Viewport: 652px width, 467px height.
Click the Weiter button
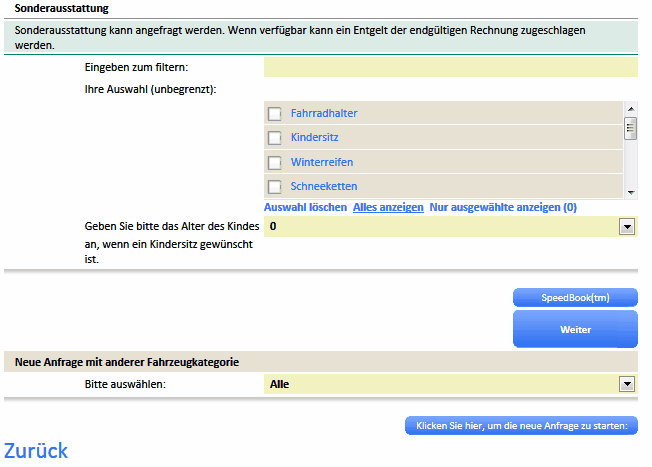(575, 329)
